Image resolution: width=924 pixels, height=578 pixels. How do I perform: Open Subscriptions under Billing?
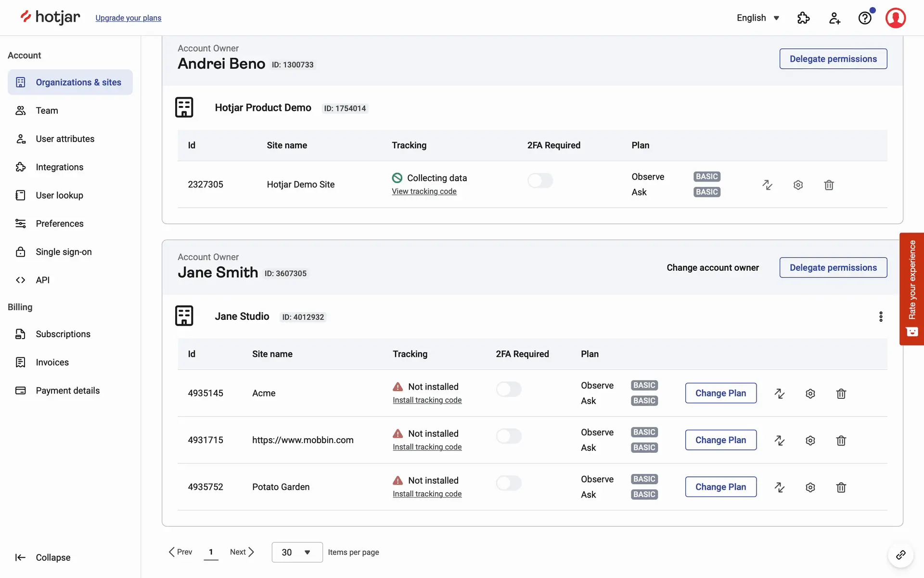point(63,334)
